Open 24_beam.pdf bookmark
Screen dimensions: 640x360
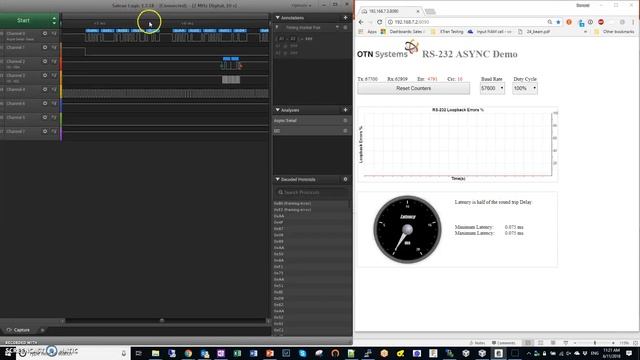coord(534,31)
